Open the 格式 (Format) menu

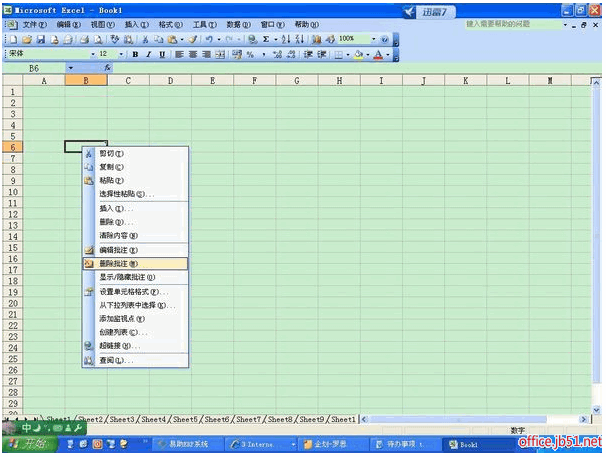click(x=170, y=24)
